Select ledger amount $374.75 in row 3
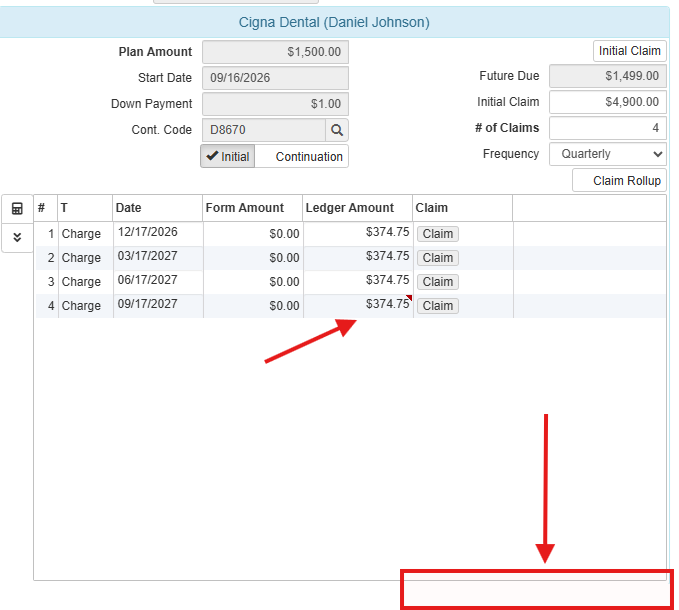Viewport: 679px width, 610px height. click(358, 282)
